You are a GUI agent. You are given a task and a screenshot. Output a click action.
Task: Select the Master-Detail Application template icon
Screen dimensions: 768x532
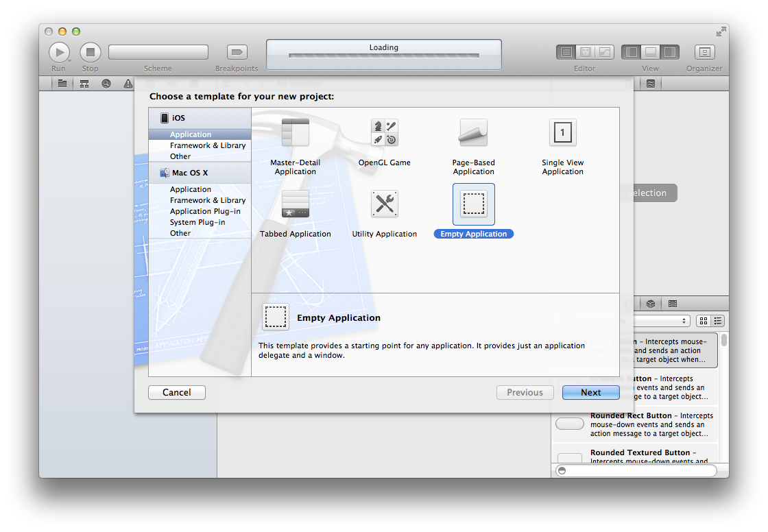pyautogui.click(x=296, y=133)
